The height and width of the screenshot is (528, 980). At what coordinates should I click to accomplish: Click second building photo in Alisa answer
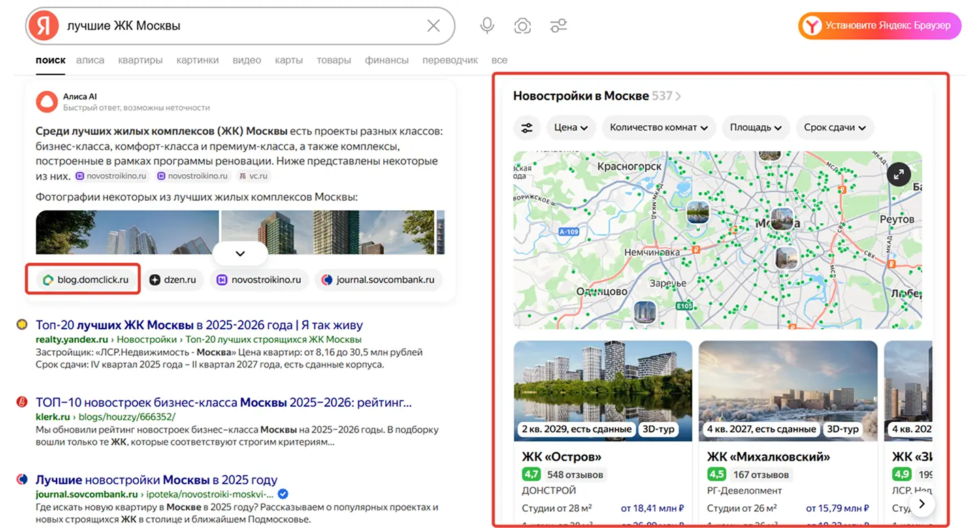(327, 232)
